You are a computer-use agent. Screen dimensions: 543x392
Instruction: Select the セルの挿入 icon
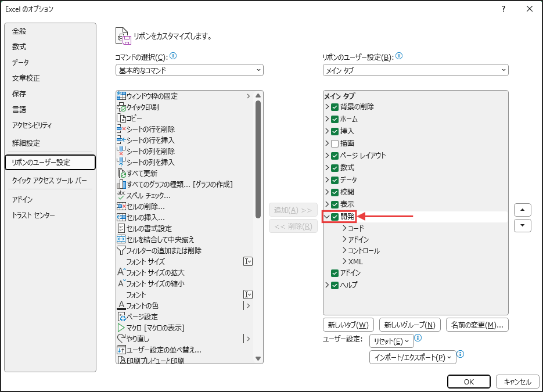click(121, 217)
